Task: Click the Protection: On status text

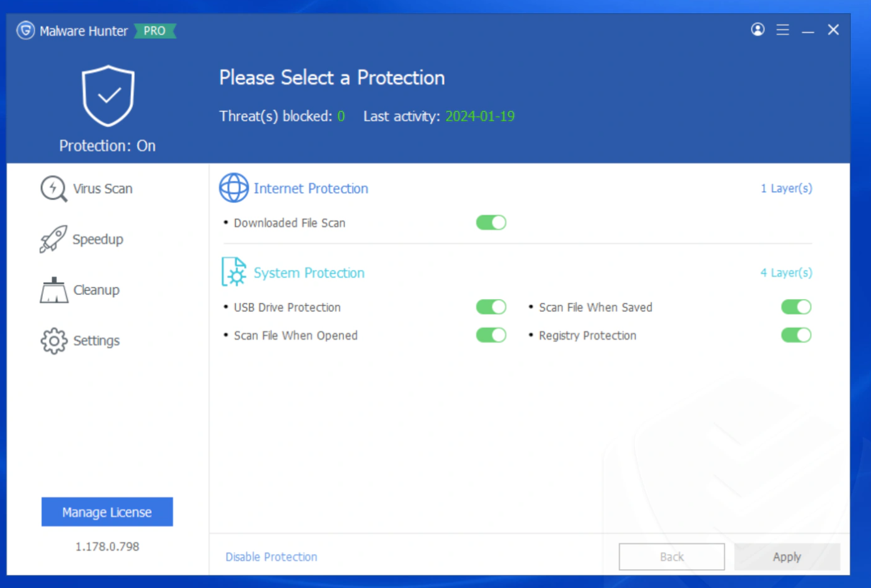Action: pos(108,145)
